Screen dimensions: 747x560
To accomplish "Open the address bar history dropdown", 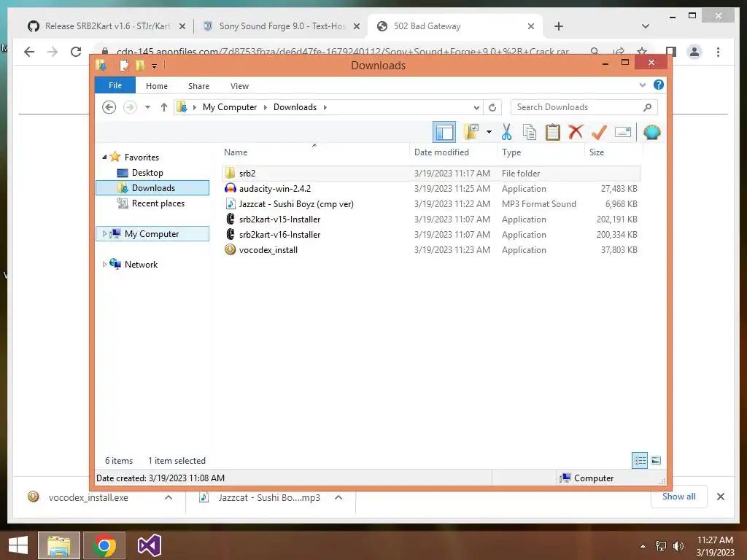I will (x=476, y=108).
